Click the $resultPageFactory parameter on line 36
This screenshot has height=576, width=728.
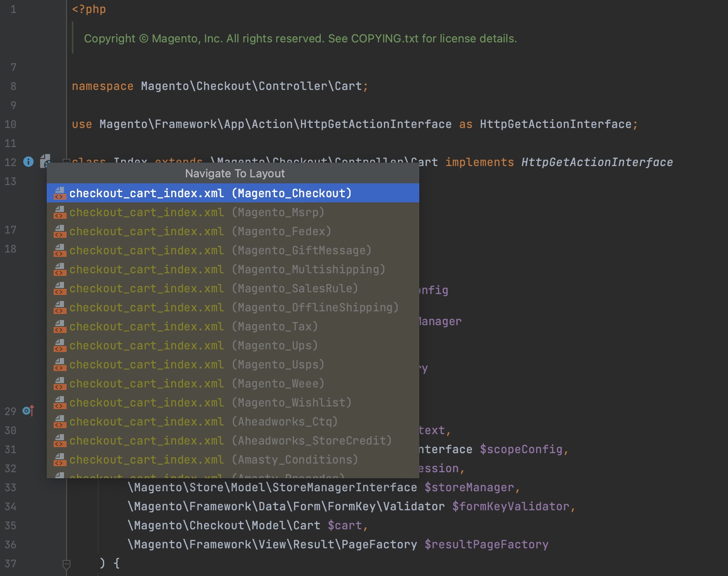pos(486,544)
